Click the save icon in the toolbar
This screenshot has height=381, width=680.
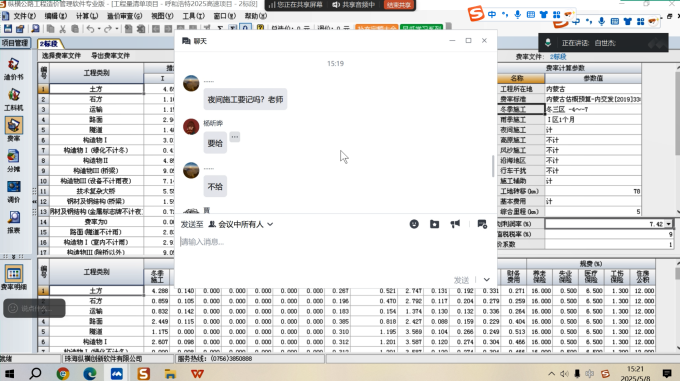coord(8,29)
